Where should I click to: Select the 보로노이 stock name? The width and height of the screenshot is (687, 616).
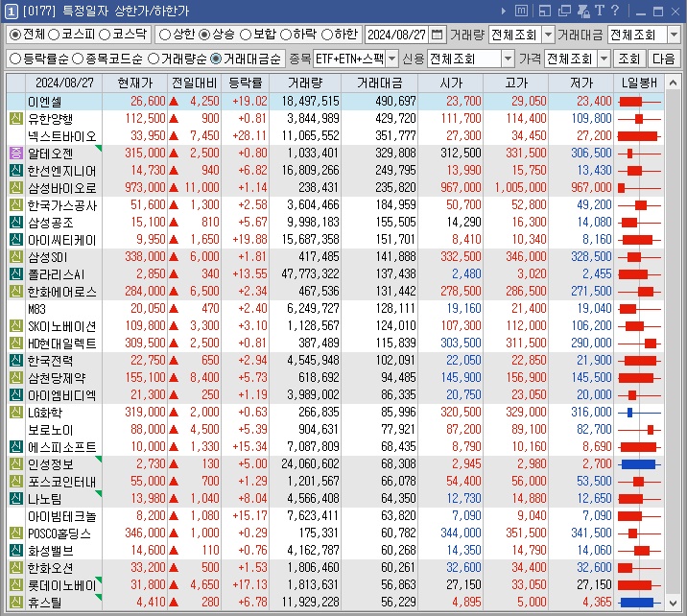pyautogui.click(x=51, y=430)
